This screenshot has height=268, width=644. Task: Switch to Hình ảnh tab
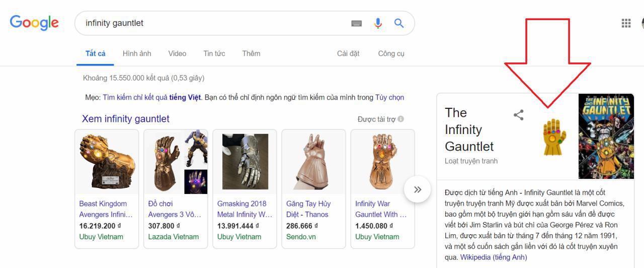(137, 53)
